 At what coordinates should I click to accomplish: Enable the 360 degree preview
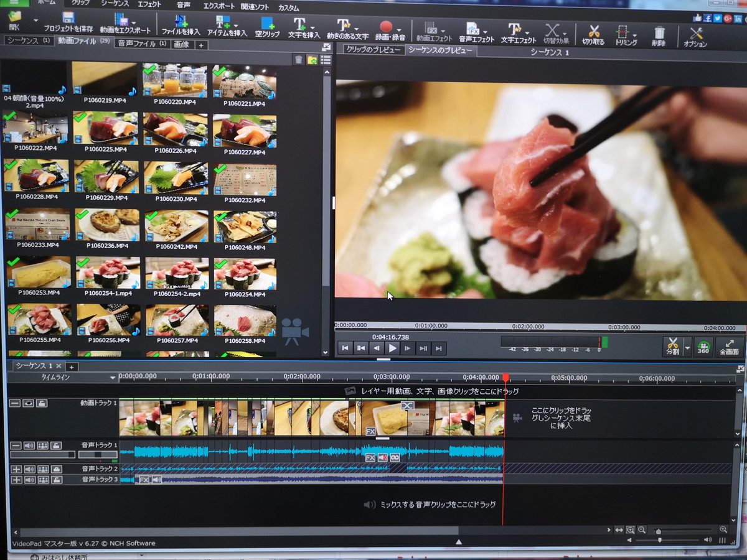[703, 347]
